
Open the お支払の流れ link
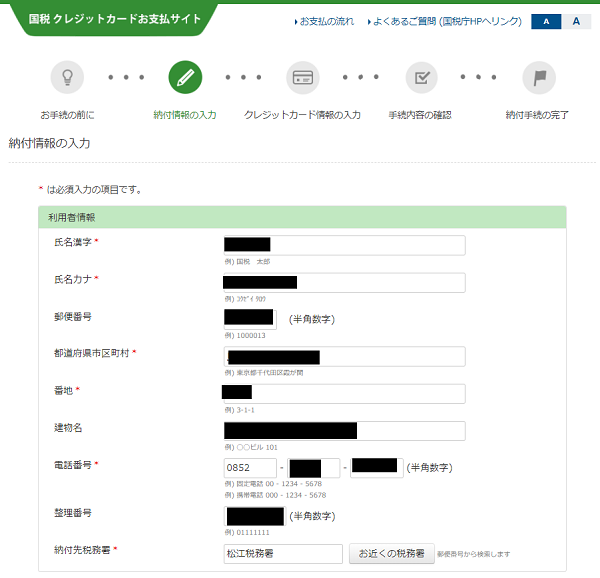(324, 21)
